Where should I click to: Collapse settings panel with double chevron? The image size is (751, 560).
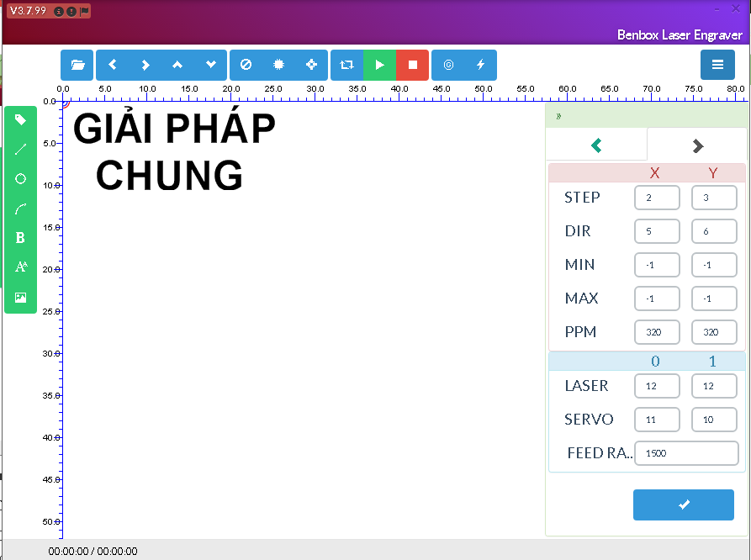click(558, 116)
